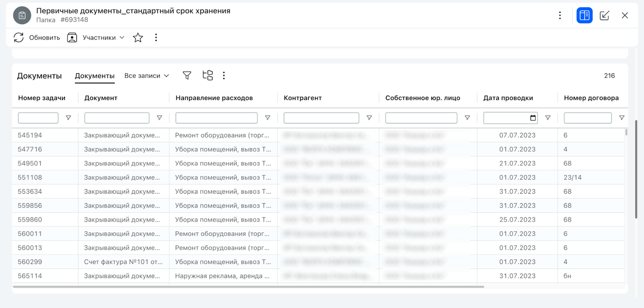Screen dimensions: 644x308
Task: Sort by the Дата проводки column header
Action: coord(508,98)
